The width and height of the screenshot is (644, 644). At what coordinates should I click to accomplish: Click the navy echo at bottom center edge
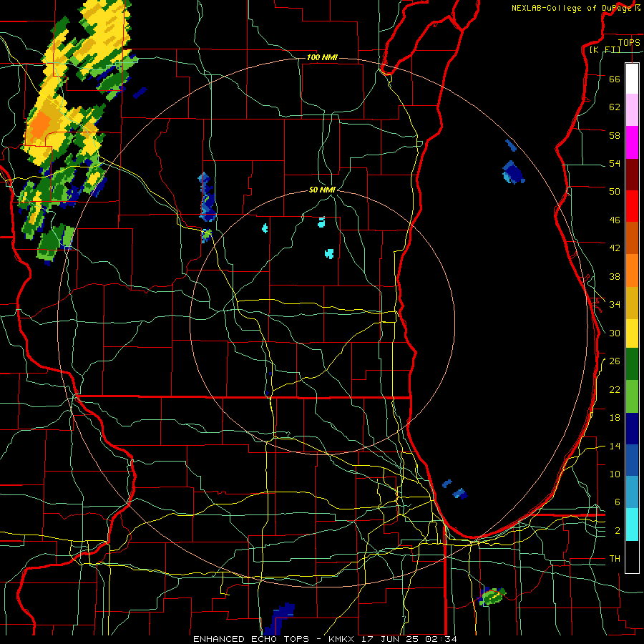[279, 618]
